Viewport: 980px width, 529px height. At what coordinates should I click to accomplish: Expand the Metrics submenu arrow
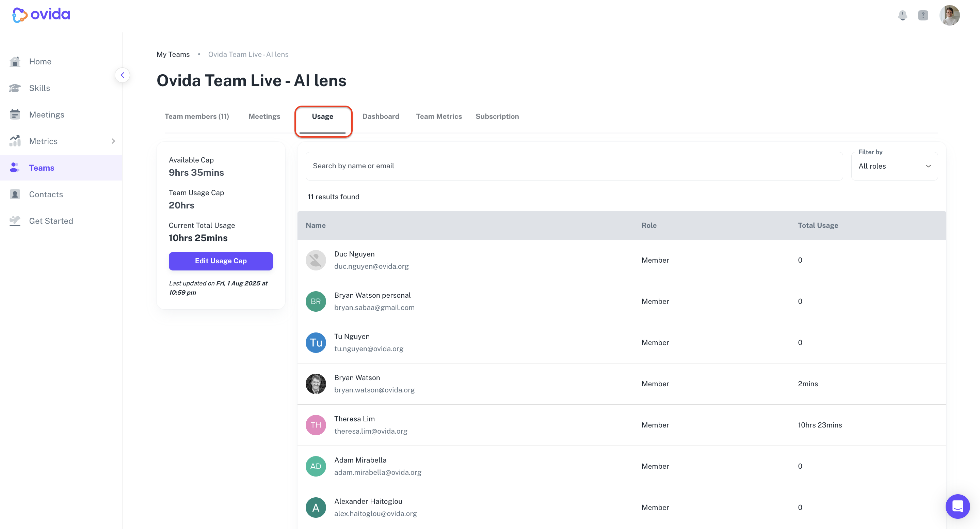pyautogui.click(x=113, y=141)
